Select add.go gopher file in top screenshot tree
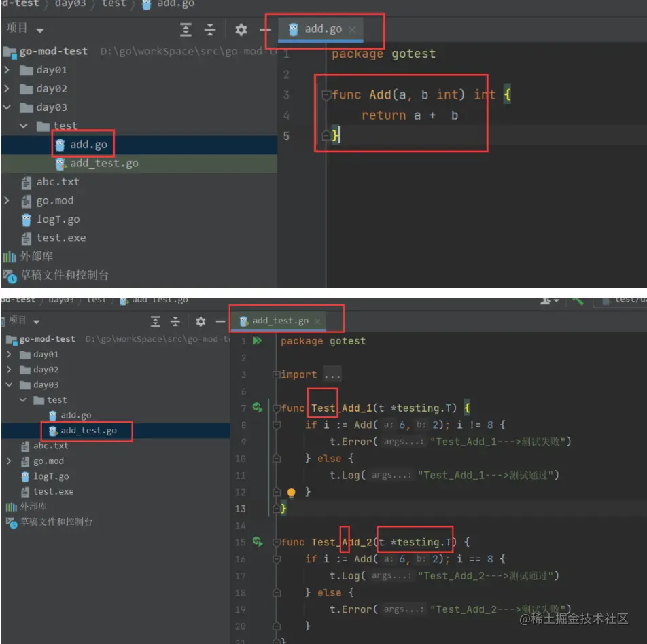 [x=82, y=145]
